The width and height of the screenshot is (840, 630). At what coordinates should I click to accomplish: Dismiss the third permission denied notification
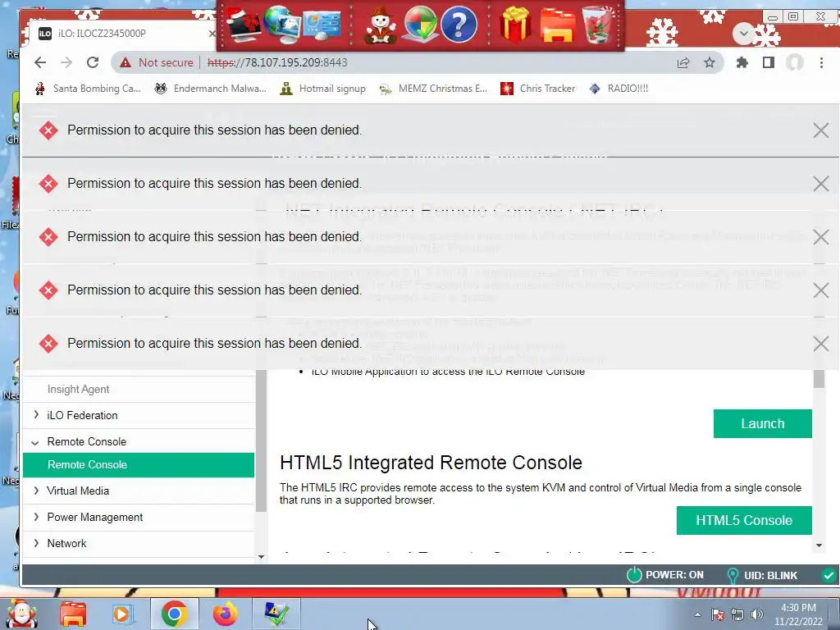(820, 237)
